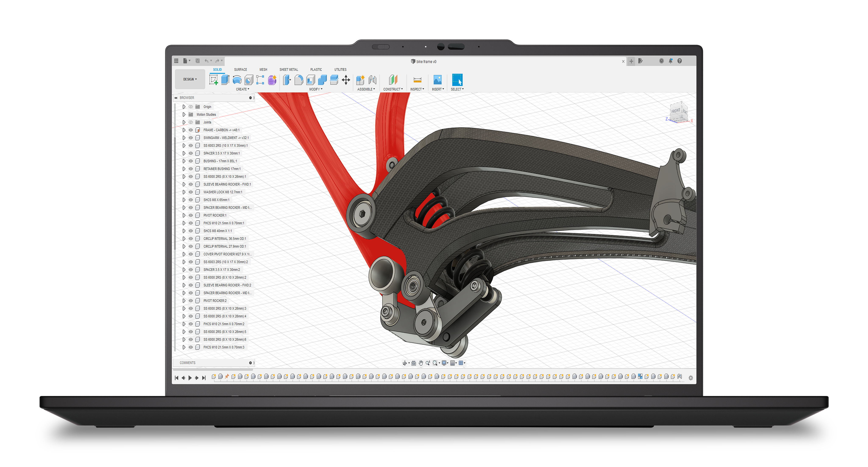Switch to the SURFACE tab
Screen dimensions: 868x467
click(x=241, y=69)
